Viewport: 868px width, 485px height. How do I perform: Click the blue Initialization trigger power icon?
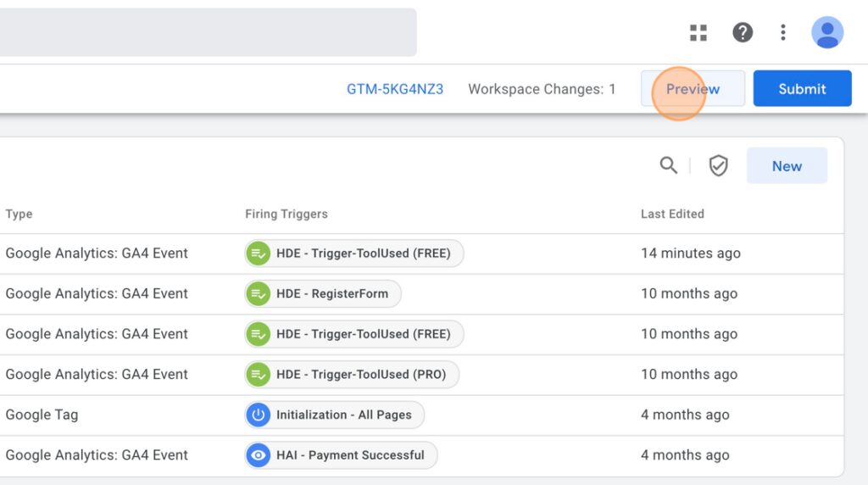[258, 415]
